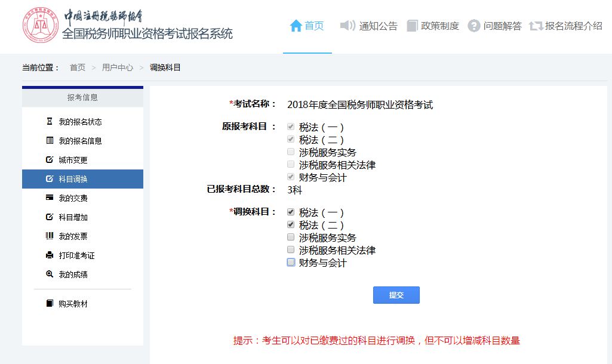
Task: Click the question mark icon for 问题解答
Action: pyautogui.click(x=474, y=26)
